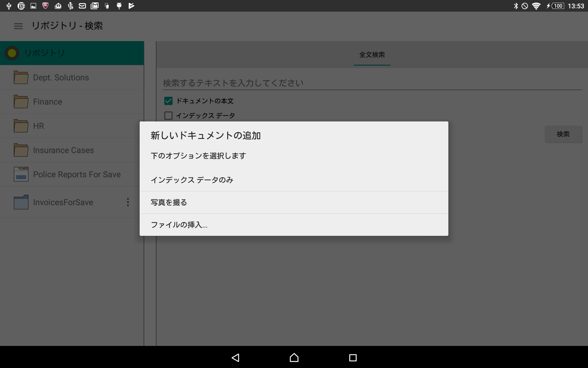Click the Insurance Cases folder icon
The width and height of the screenshot is (588, 368).
pyautogui.click(x=21, y=150)
